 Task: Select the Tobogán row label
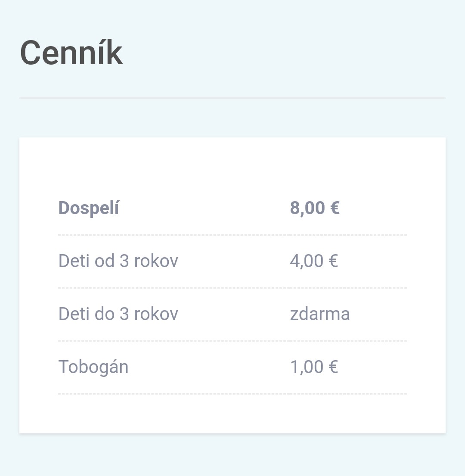(93, 367)
